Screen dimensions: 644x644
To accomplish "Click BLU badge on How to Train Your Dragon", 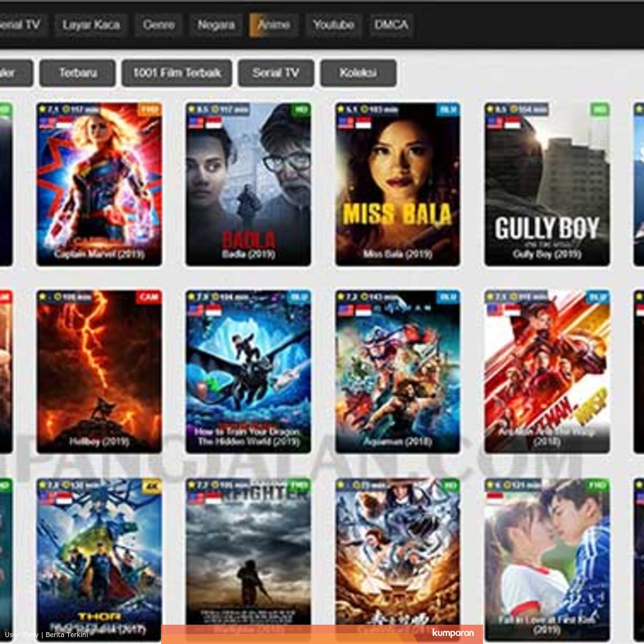I will (x=299, y=297).
